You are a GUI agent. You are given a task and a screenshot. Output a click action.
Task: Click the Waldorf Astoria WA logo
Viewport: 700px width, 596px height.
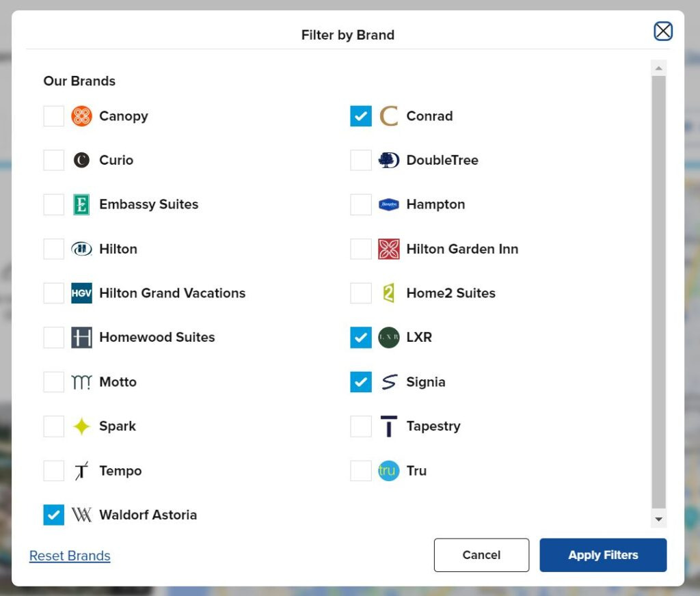(82, 515)
